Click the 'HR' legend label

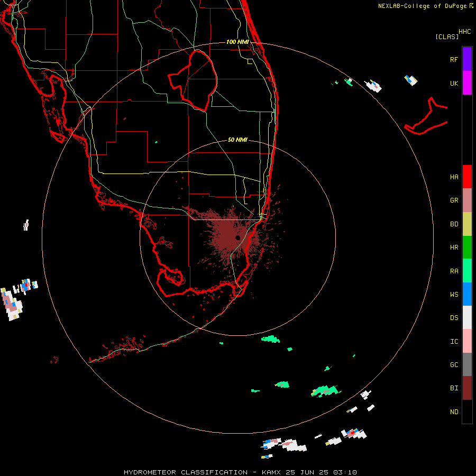point(454,248)
